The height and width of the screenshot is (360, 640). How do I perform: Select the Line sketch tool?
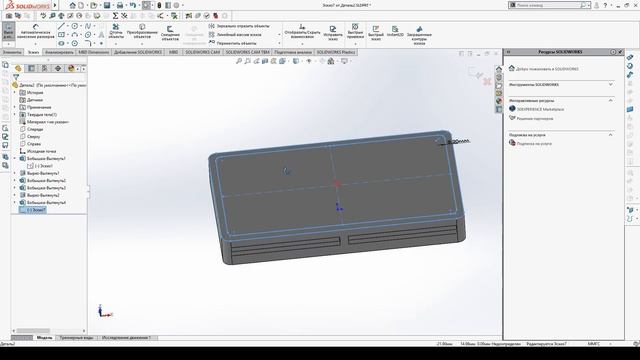tap(61, 26)
